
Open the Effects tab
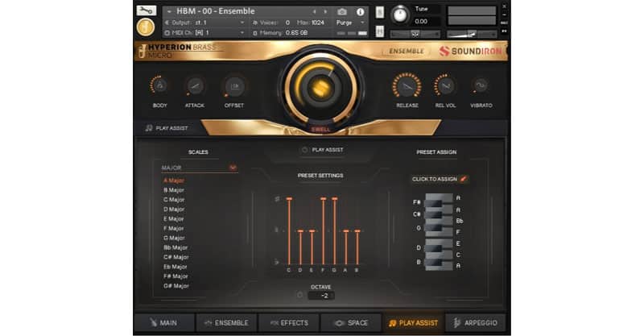click(288, 323)
